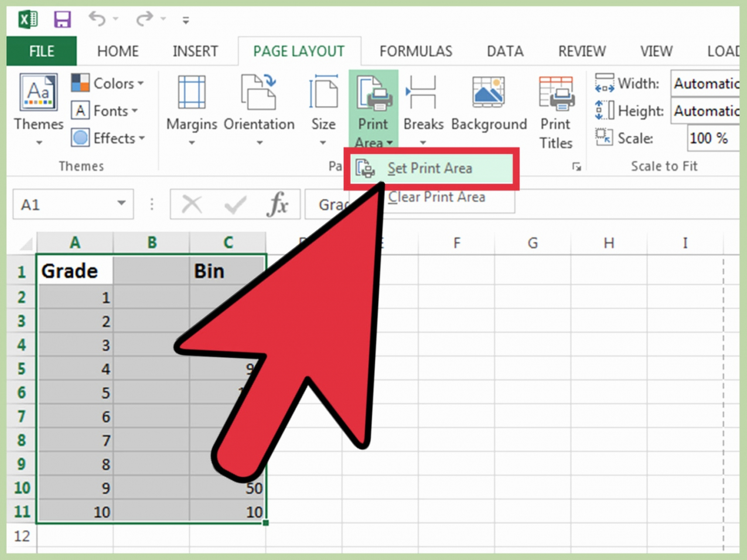Select cell G5 in the worksheet
747x560 pixels.
532,368
